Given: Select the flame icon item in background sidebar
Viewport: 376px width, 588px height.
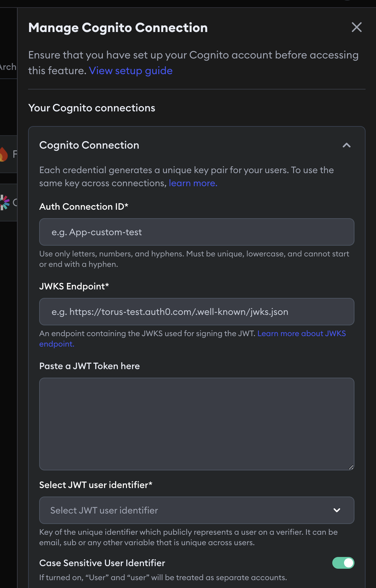Looking at the screenshot, I should (3, 154).
